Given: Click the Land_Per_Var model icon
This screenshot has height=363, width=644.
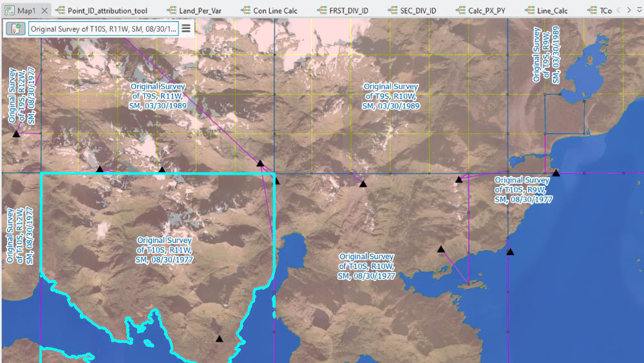Looking at the screenshot, I should (x=172, y=10).
